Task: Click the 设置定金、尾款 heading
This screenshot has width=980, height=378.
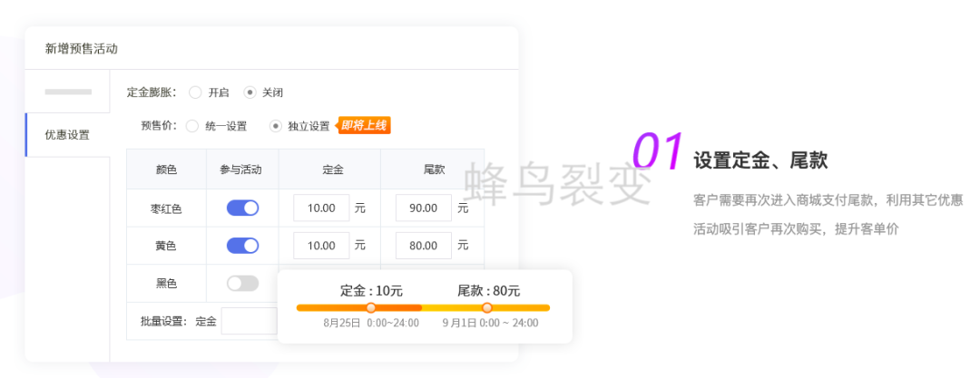Action: [759, 161]
